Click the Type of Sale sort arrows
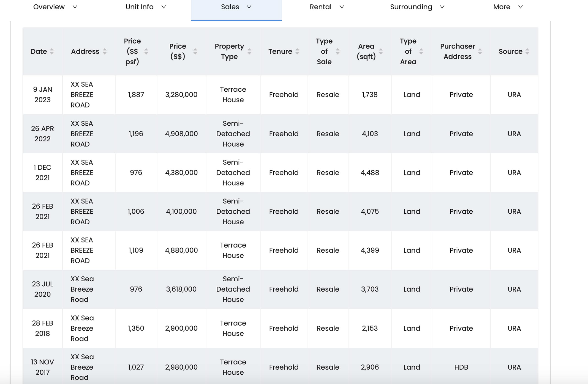Image resolution: width=588 pixels, height=384 pixels. 338,51
